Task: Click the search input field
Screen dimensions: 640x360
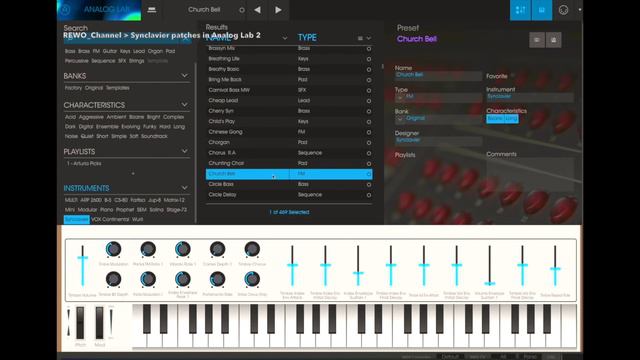Action: tap(127, 38)
